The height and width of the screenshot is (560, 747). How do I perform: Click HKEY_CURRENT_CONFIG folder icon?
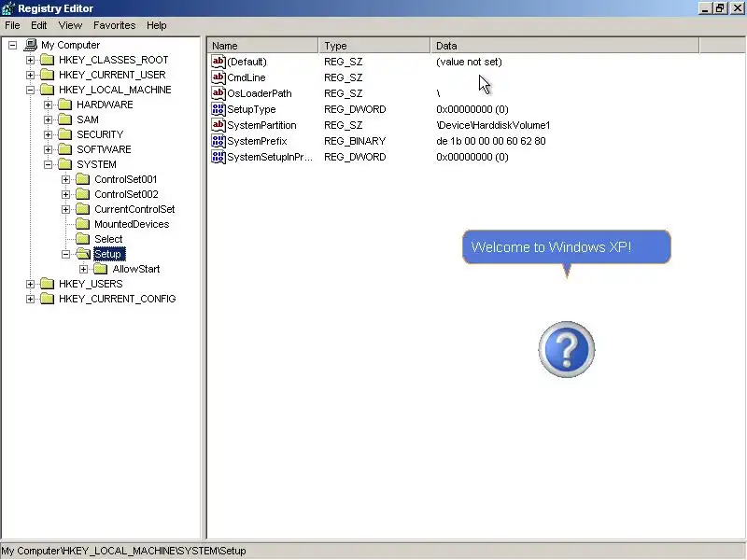point(48,299)
